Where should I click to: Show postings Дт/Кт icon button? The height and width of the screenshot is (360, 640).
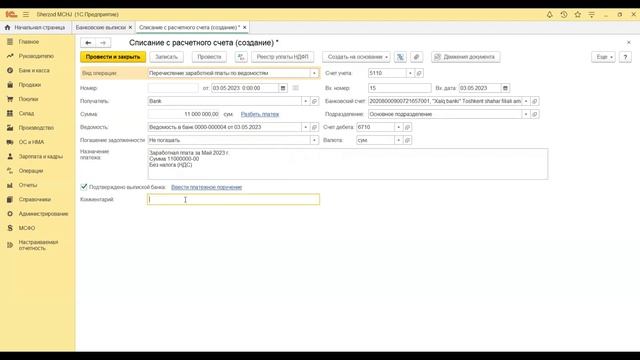point(241,57)
